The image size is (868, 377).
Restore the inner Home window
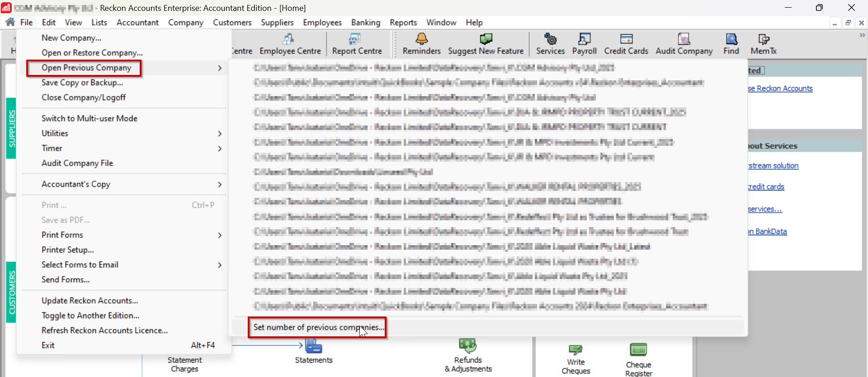click(848, 23)
